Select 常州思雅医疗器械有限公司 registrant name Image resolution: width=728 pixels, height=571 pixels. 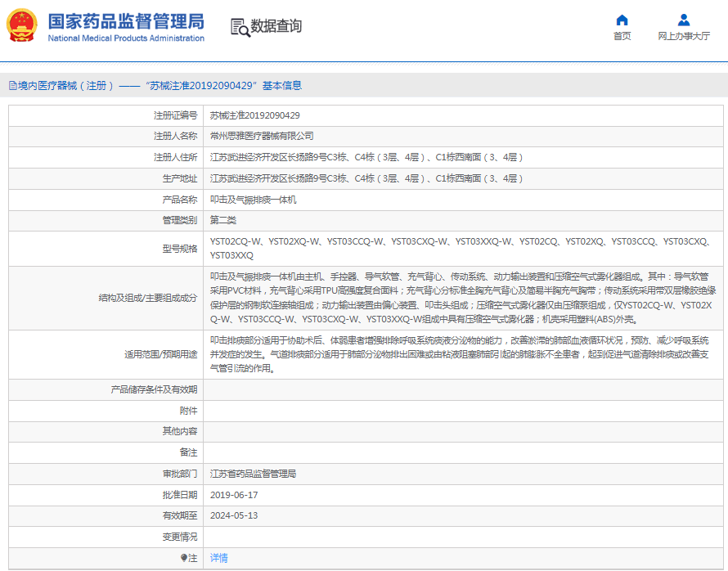tap(262, 136)
